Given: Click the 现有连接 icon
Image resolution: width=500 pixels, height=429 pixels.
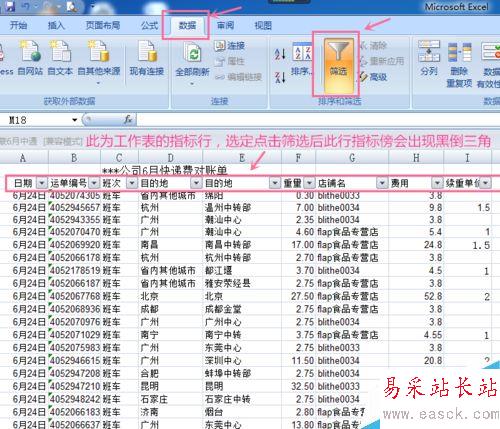Looking at the screenshot, I should pos(147,58).
